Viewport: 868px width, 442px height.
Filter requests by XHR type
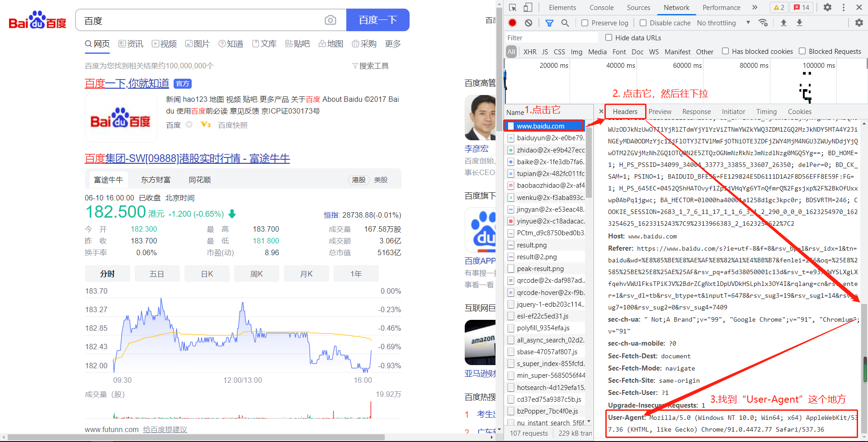coord(530,52)
